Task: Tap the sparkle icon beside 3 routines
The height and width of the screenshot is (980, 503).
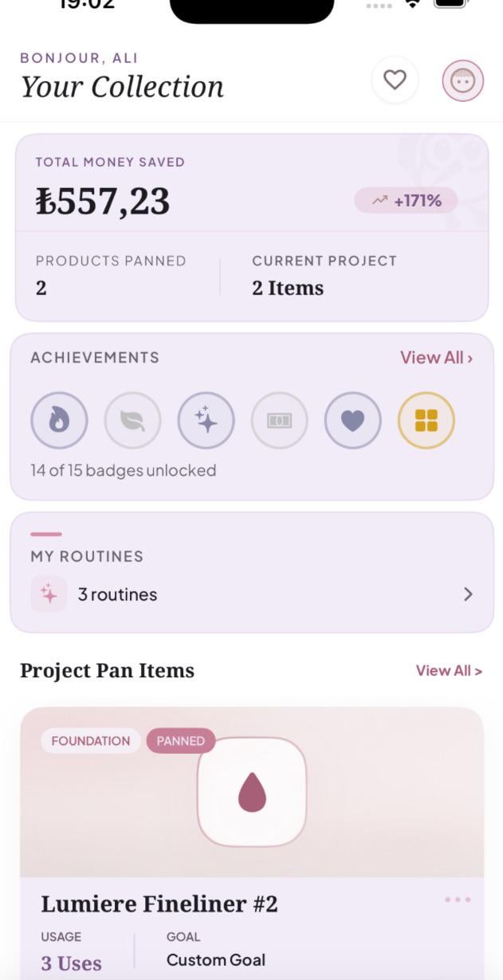Action: coord(49,594)
